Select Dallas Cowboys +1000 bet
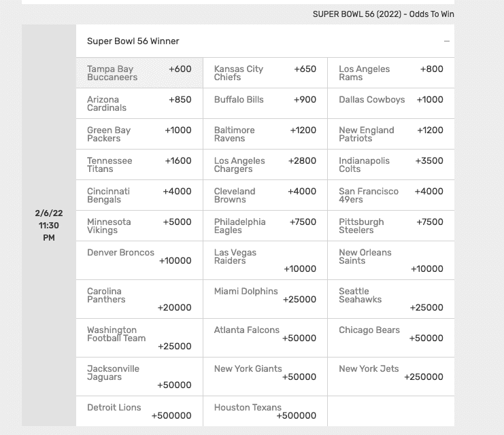Screen dimensions: 504x435 [391, 103]
